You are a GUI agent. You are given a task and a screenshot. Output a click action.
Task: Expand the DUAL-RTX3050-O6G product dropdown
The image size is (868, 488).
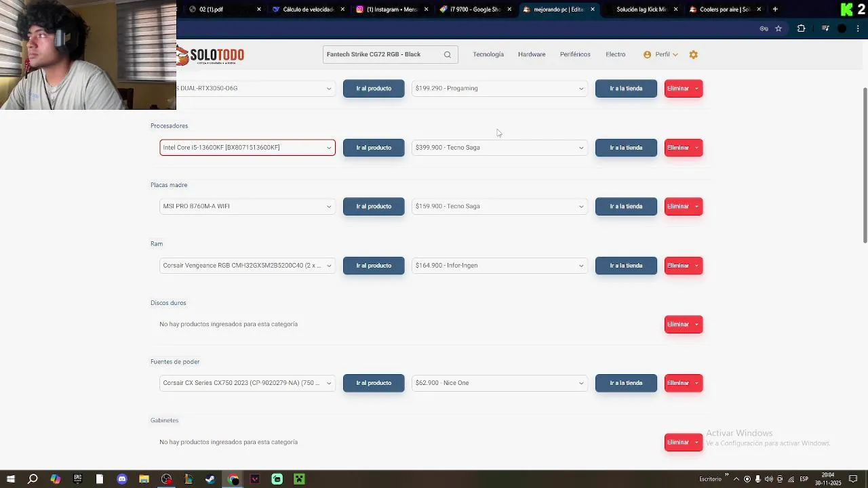coord(256,89)
